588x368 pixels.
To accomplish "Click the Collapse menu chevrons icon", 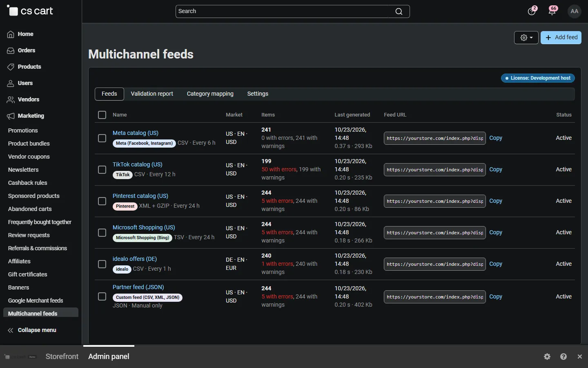I will (11, 330).
